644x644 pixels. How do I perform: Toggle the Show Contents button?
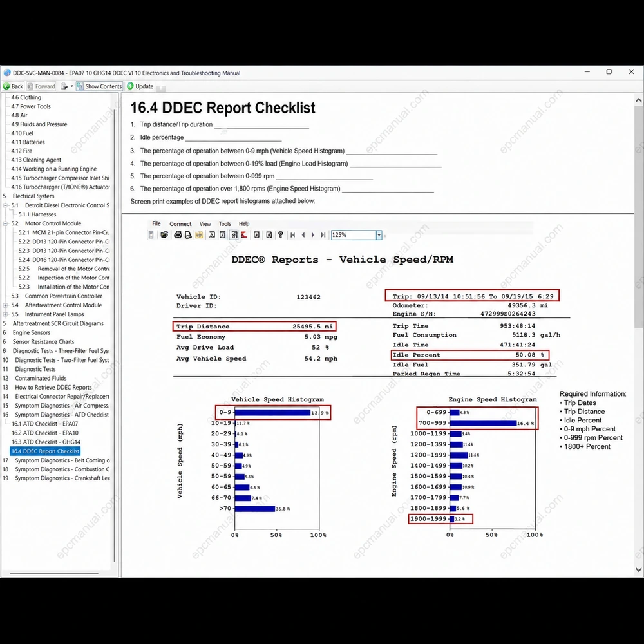tap(99, 86)
